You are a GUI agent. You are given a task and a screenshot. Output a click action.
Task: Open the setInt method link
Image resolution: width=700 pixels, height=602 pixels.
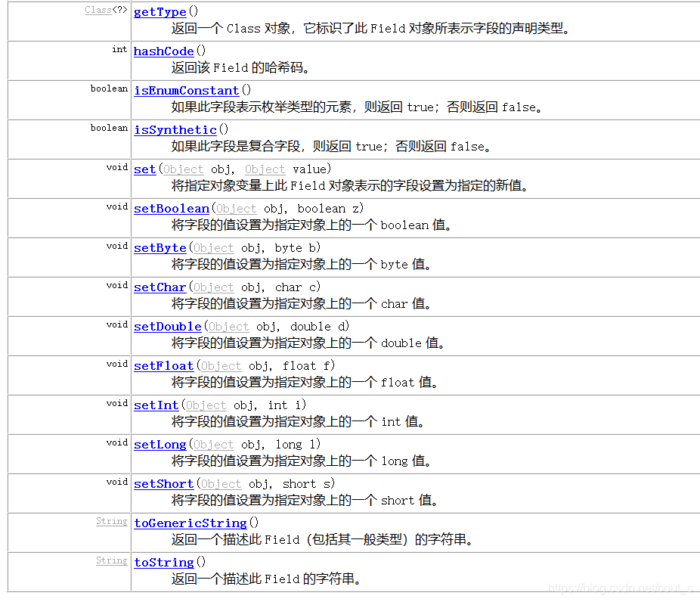[x=156, y=405]
